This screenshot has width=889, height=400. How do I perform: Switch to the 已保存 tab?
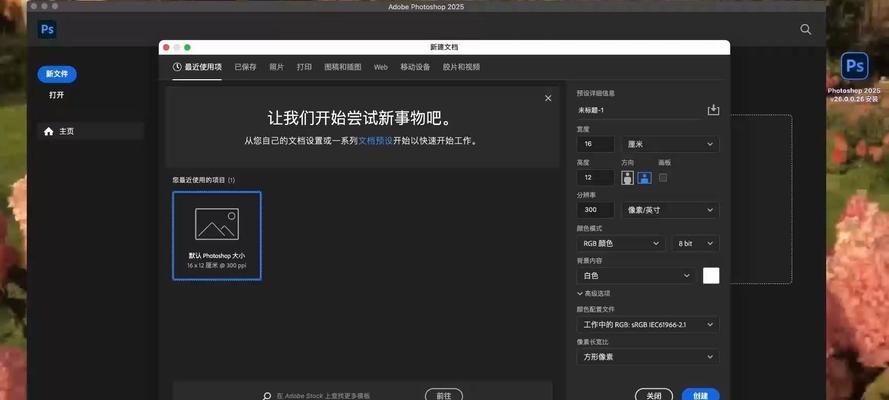(x=245, y=67)
